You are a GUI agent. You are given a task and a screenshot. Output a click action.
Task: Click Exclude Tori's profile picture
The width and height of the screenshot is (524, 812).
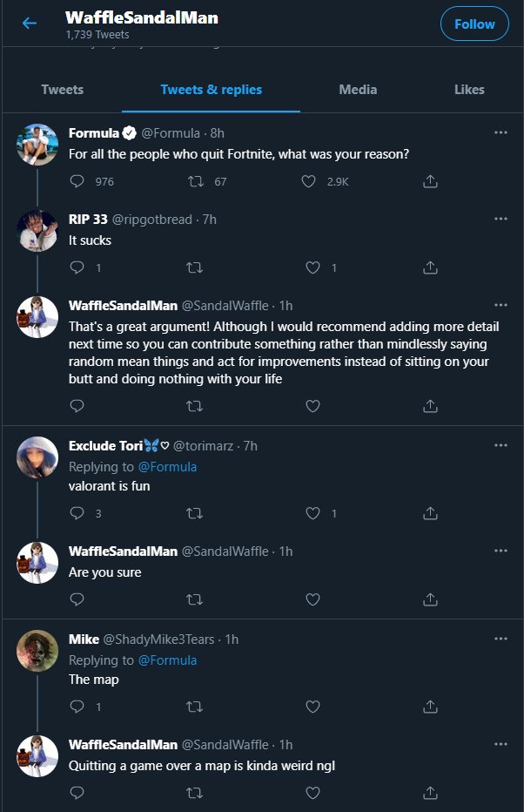[x=37, y=457]
